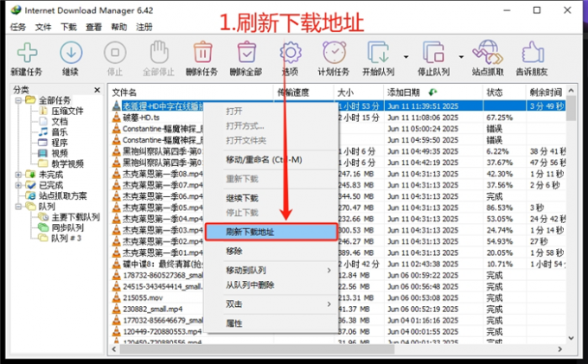Open 选项 gear settings icon
Image resolution: width=588 pixels, height=364 pixels.
tap(291, 53)
